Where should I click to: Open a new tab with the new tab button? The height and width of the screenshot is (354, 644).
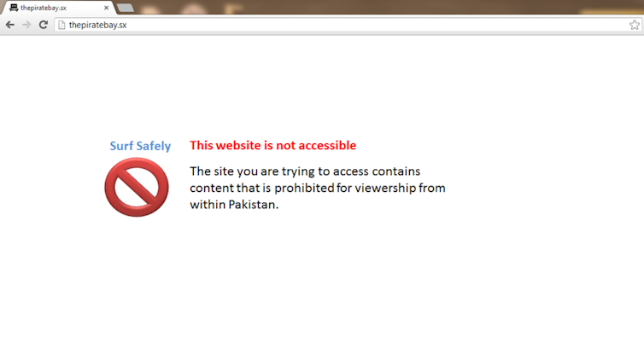(126, 8)
